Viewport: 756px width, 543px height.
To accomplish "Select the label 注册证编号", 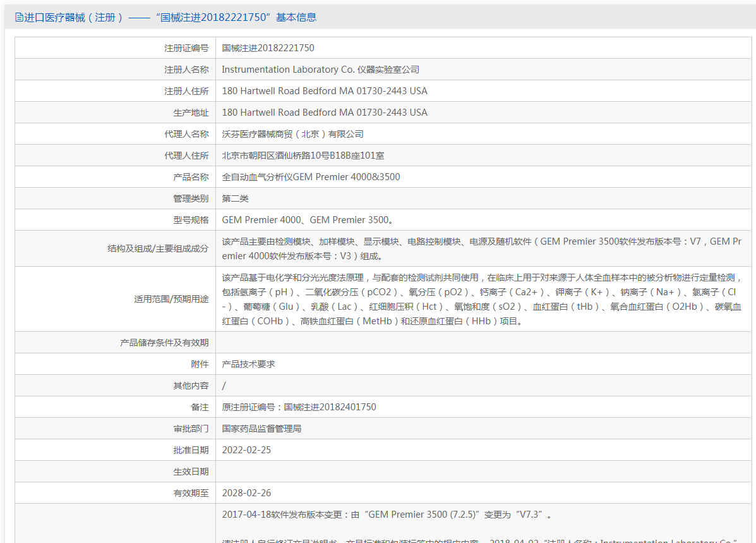I will (186, 48).
